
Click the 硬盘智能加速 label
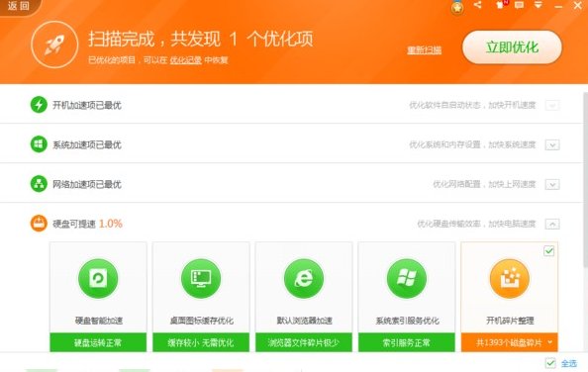(x=99, y=321)
